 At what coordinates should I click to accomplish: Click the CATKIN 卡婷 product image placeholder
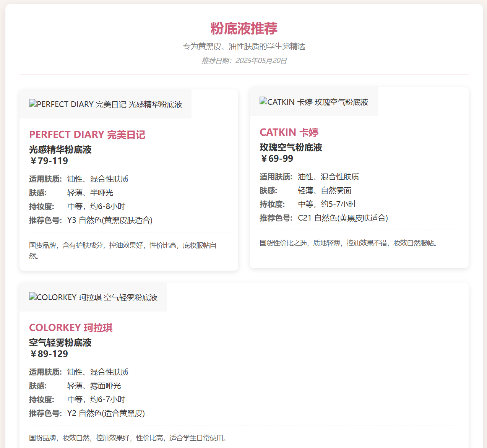(x=314, y=102)
